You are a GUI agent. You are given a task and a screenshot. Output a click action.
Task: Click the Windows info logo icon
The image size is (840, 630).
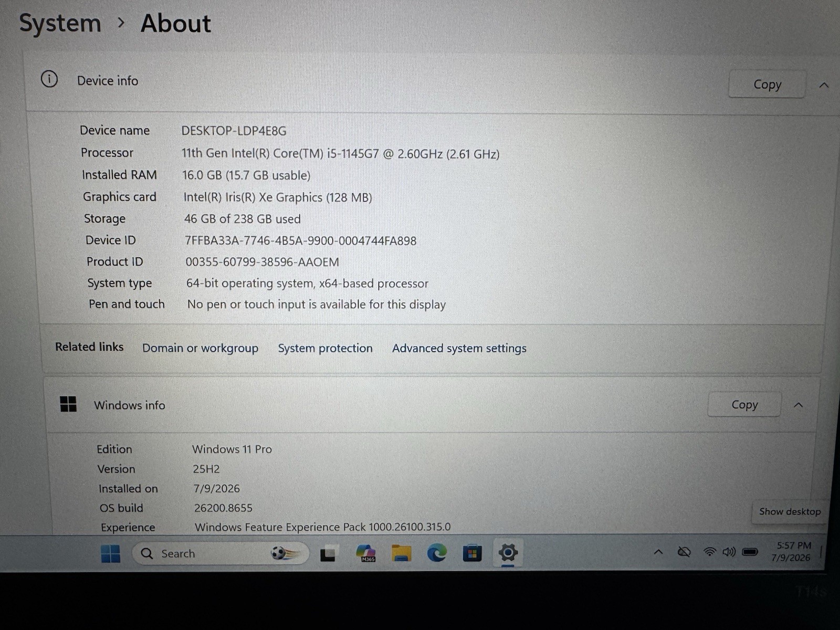click(68, 404)
